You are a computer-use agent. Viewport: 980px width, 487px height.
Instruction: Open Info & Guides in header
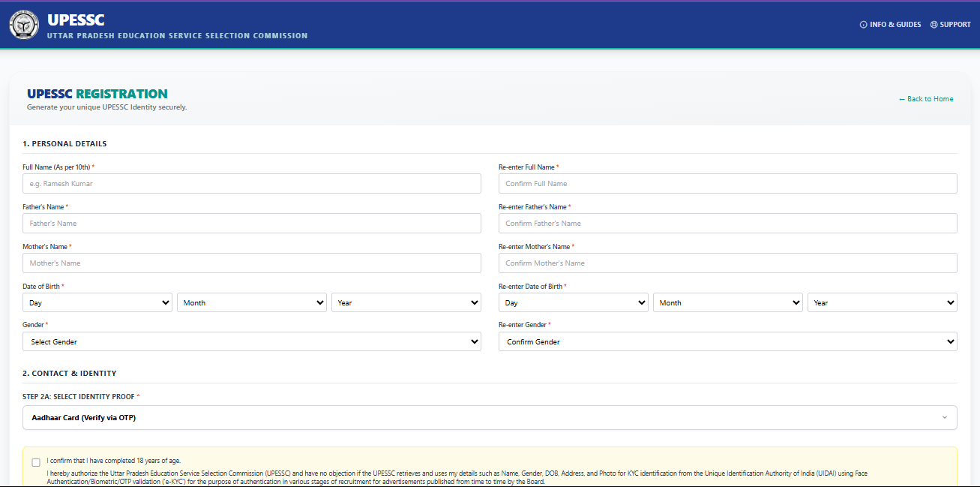pyautogui.click(x=890, y=25)
